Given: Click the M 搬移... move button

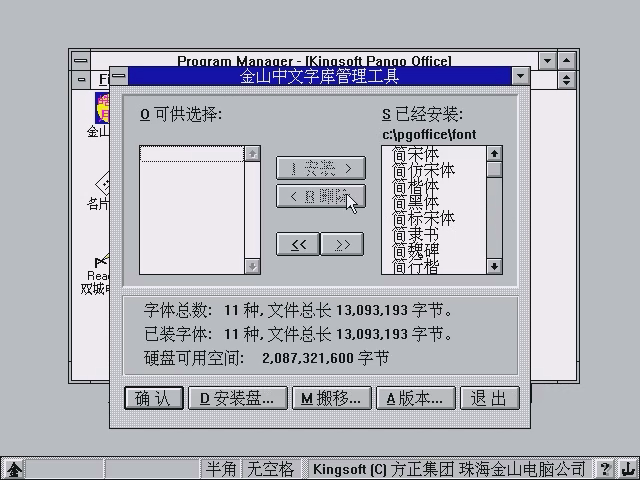Looking at the screenshot, I should coord(331,398).
